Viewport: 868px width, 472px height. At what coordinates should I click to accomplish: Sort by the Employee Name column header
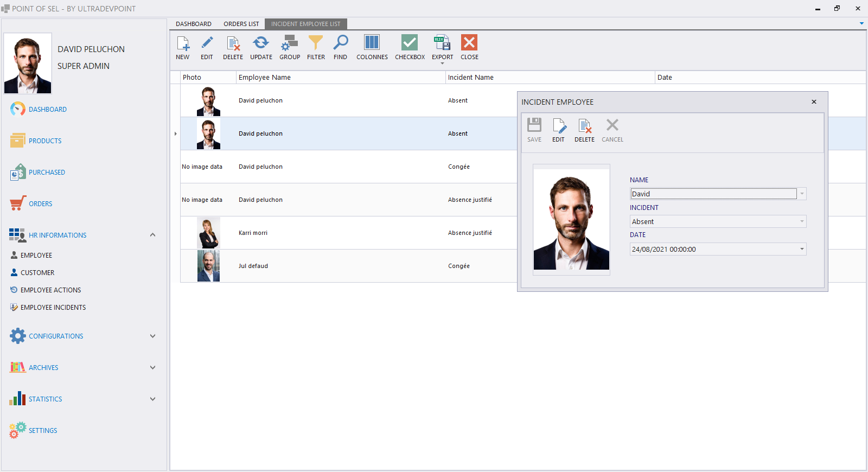[341, 78]
